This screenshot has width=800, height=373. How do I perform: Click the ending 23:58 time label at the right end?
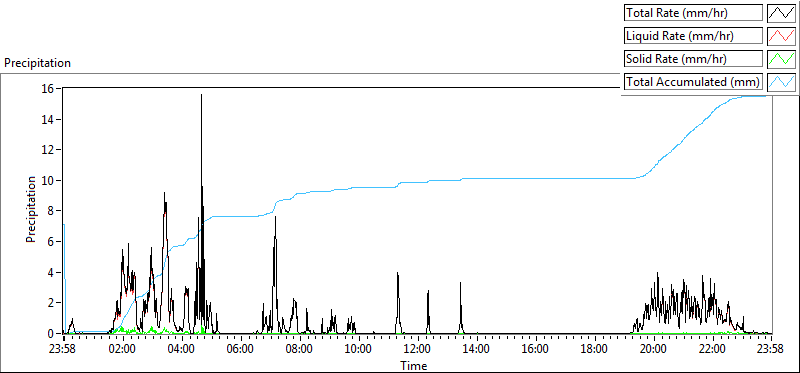771,350
